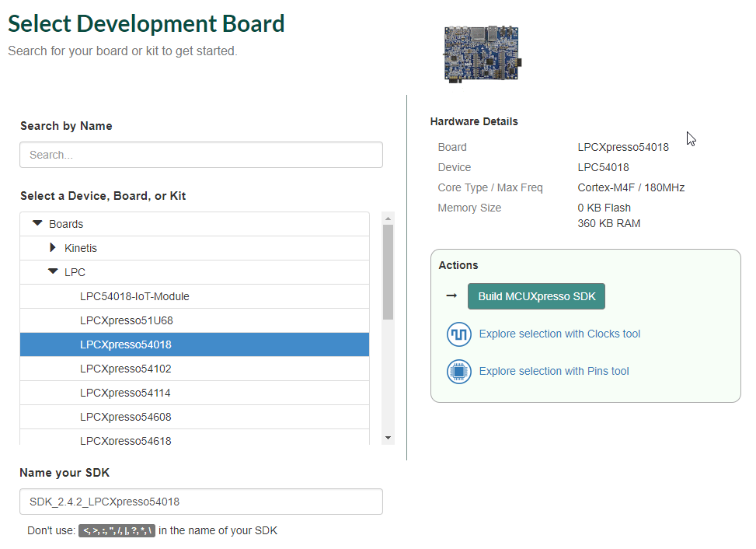The image size is (756, 549).
Task: Collapse the LPC tree node arrow
Action: point(53,272)
